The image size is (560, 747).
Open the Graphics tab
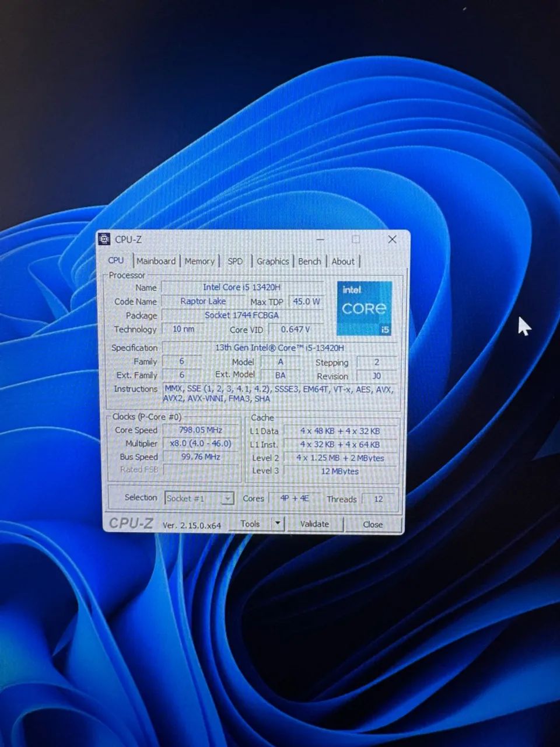click(x=272, y=261)
